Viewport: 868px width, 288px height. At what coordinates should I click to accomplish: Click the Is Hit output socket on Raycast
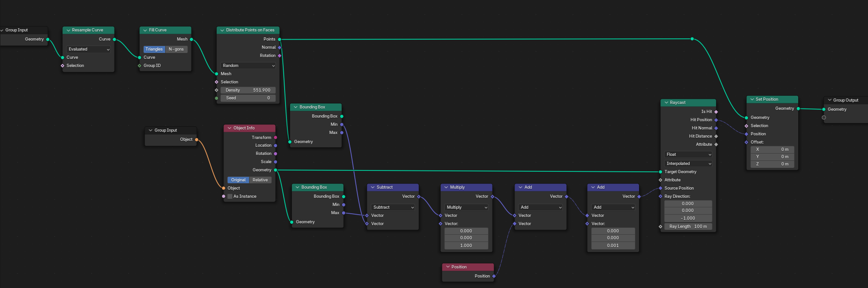[x=716, y=112]
